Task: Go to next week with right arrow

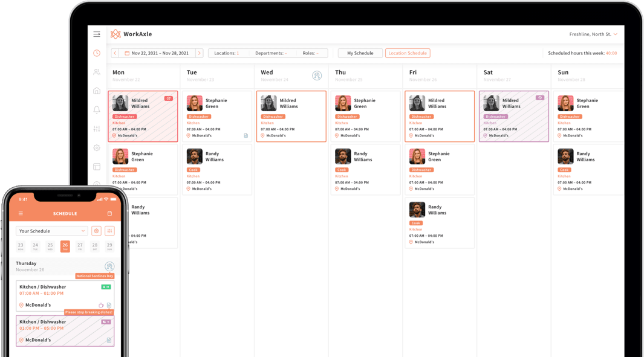Action: pos(200,53)
